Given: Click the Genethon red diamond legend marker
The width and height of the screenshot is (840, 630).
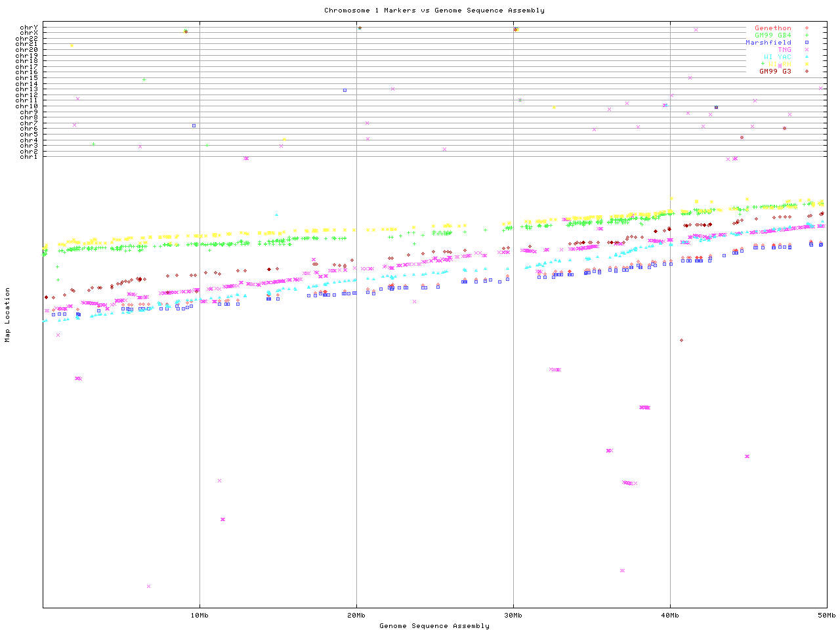Looking at the screenshot, I should (x=807, y=28).
